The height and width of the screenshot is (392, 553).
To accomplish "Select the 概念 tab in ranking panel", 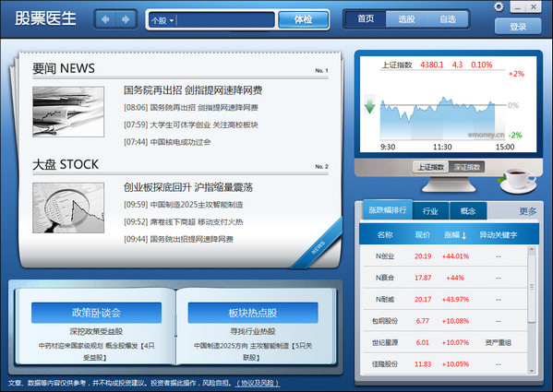I will point(468,210).
